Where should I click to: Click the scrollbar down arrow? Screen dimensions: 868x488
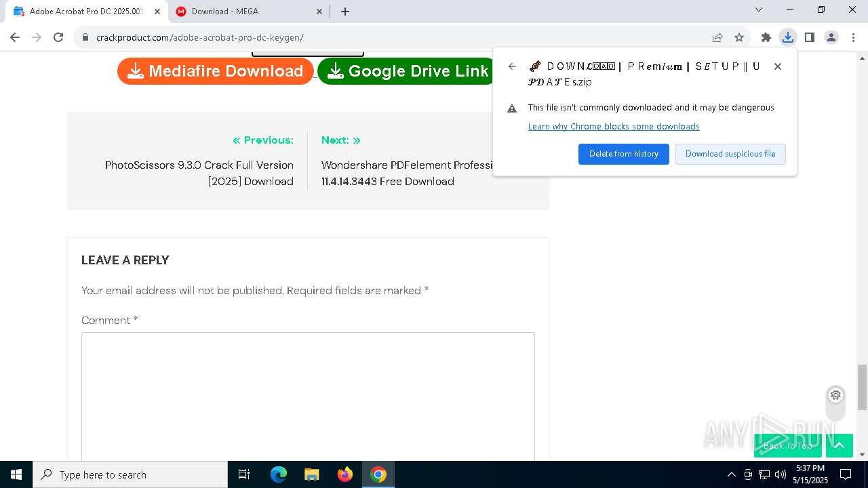[x=862, y=455]
